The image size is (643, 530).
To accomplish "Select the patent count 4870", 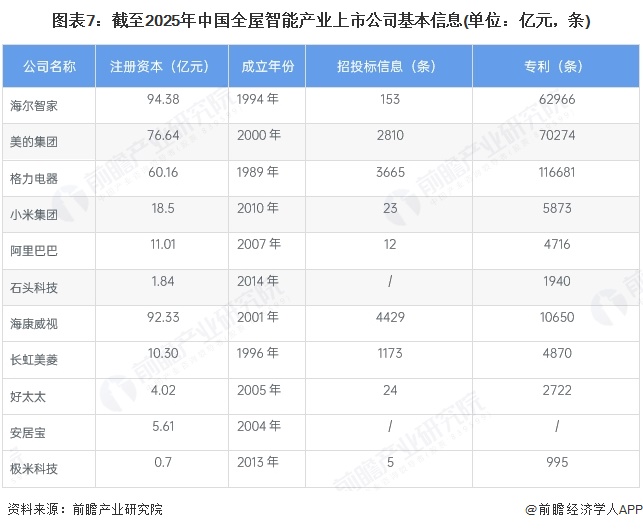I will tap(557, 353).
